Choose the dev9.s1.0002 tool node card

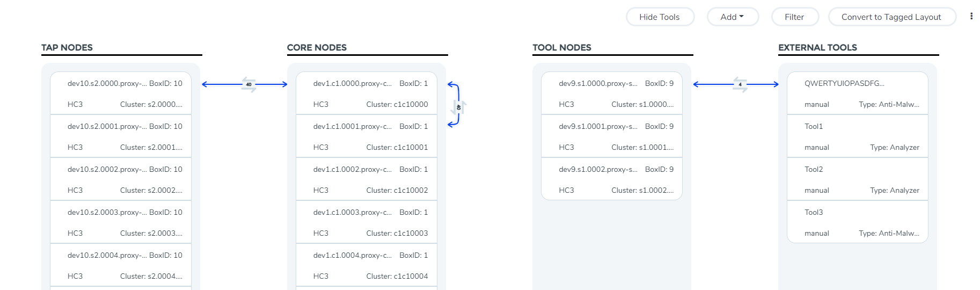[x=612, y=179]
